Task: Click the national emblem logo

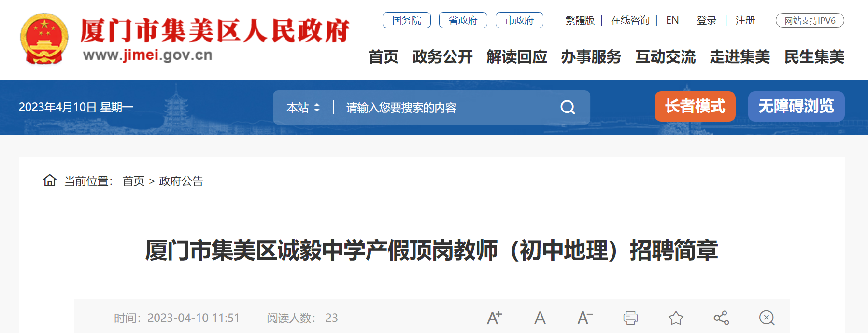Action: point(44,39)
